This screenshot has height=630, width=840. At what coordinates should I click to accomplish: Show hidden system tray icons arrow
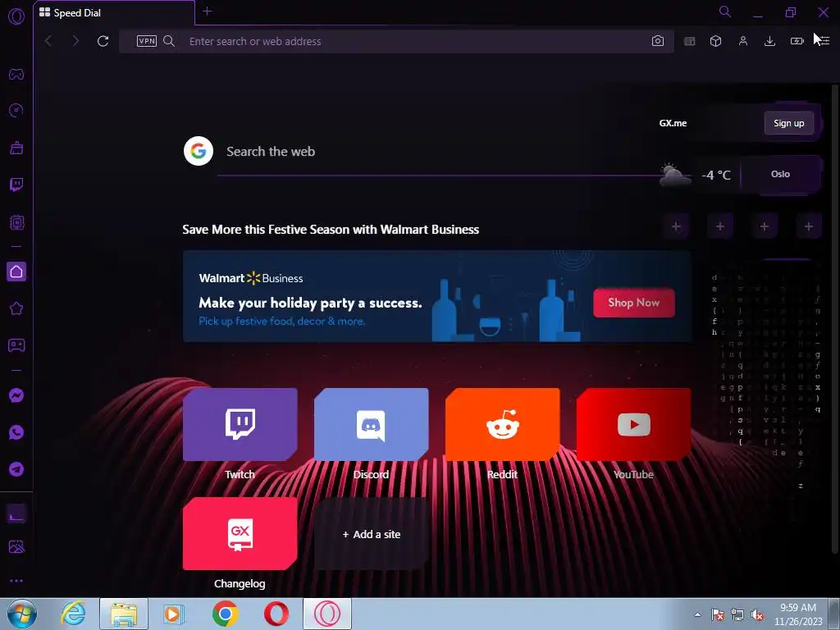tap(697, 614)
